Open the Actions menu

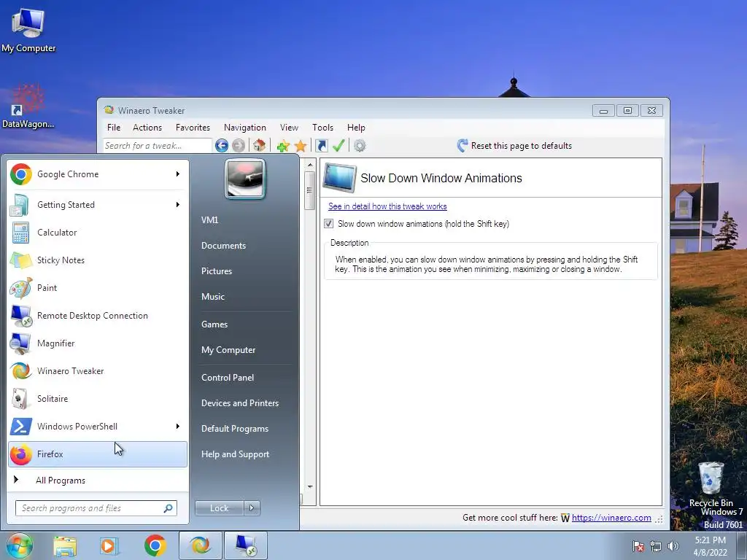click(147, 128)
